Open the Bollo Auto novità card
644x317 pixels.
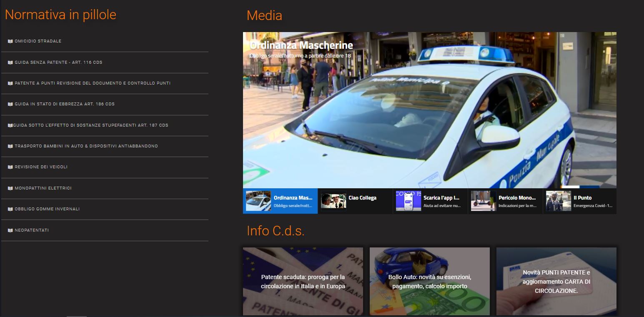(x=429, y=282)
